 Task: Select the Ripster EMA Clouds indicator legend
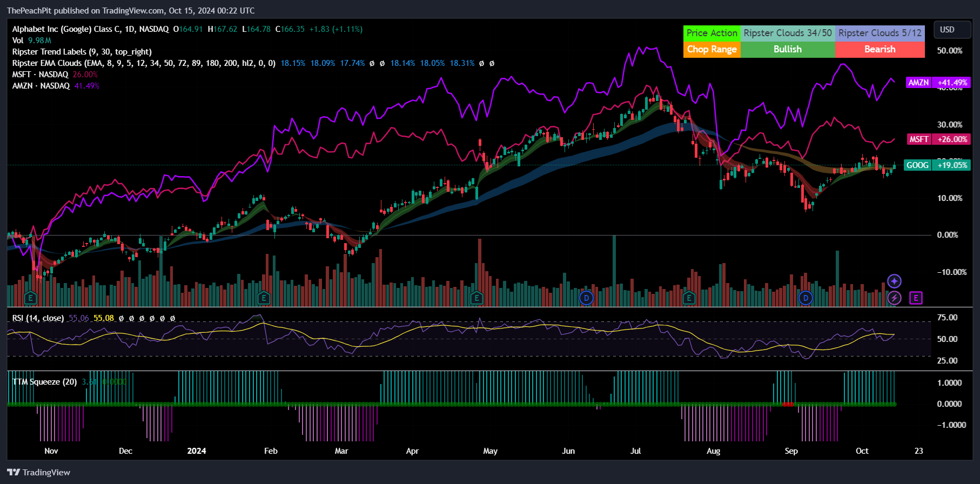[144, 63]
